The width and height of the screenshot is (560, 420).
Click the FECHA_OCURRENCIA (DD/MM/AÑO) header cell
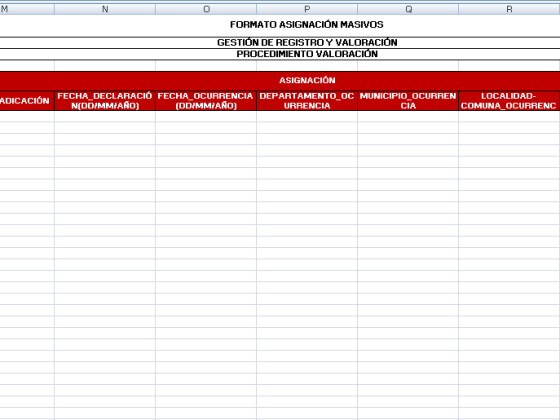[206, 101]
